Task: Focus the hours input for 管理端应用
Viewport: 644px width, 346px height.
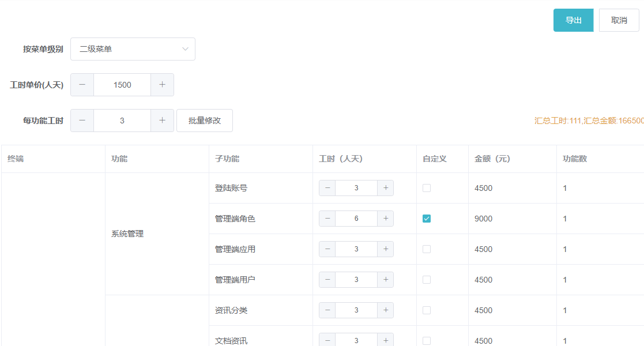Action: (356, 249)
